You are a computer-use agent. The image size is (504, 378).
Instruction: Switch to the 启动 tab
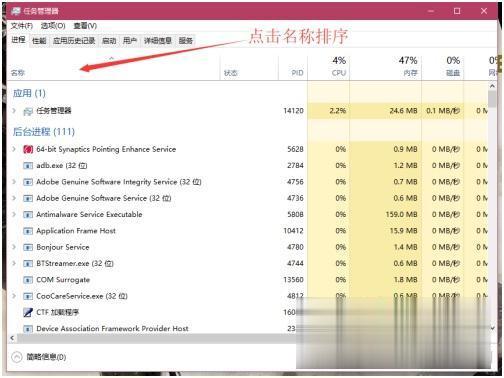click(x=109, y=41)
